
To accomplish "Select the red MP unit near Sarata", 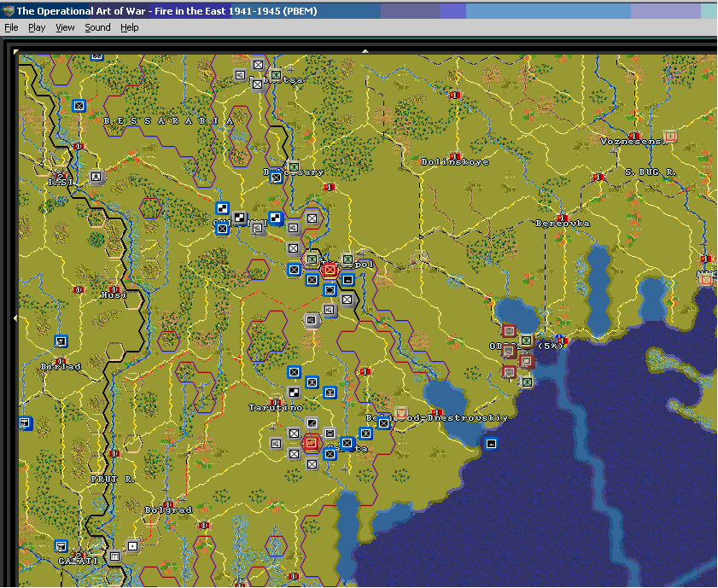I will [312, 443].
